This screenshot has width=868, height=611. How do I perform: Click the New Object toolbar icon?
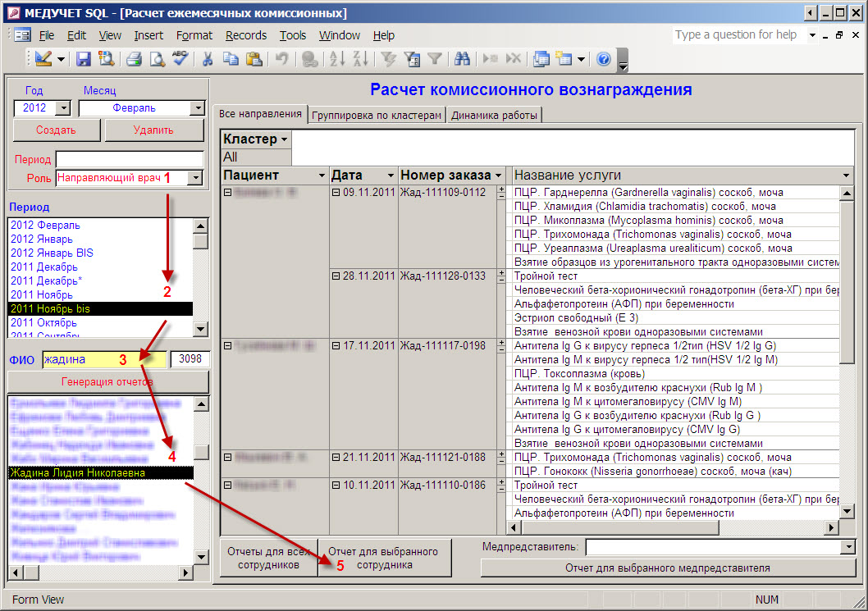pos(564,59)
